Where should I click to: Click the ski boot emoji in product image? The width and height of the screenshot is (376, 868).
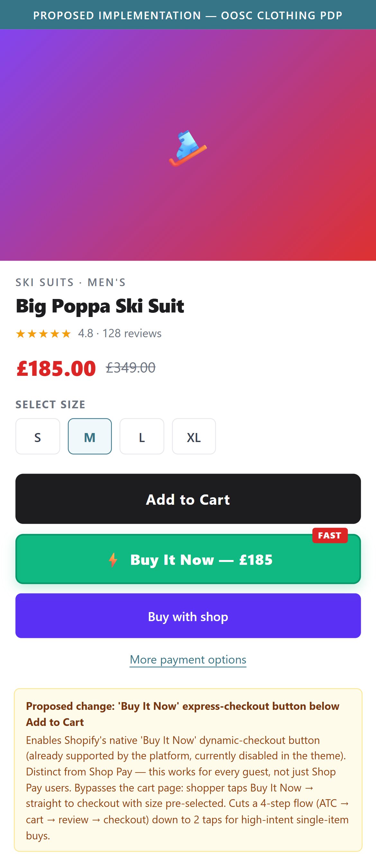188,148
